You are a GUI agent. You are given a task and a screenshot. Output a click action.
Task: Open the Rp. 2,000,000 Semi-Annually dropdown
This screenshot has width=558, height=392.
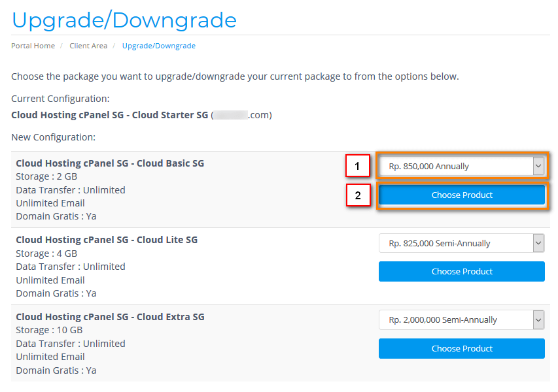[x=462, y=320]
